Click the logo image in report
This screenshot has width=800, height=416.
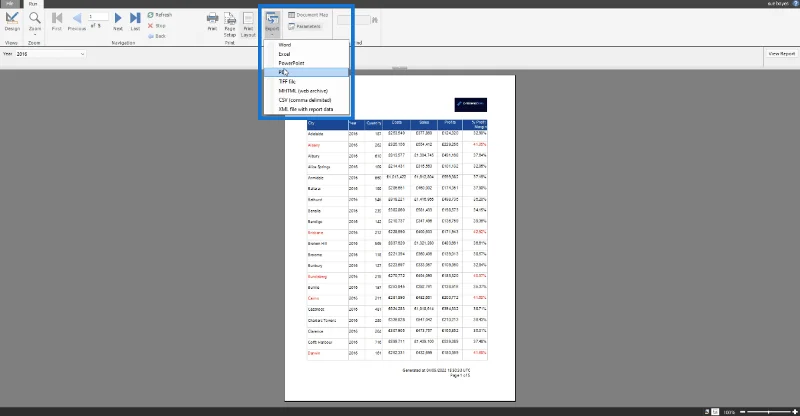pos(470,105)
